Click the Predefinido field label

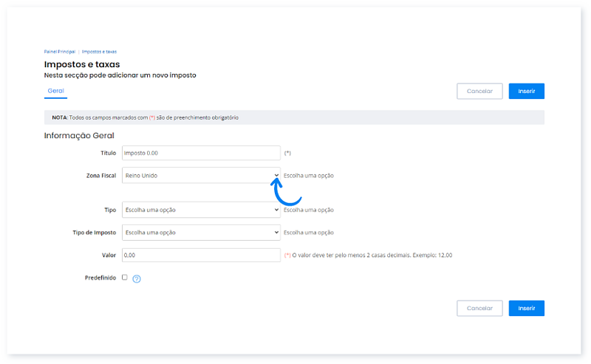tap(100, 278)
